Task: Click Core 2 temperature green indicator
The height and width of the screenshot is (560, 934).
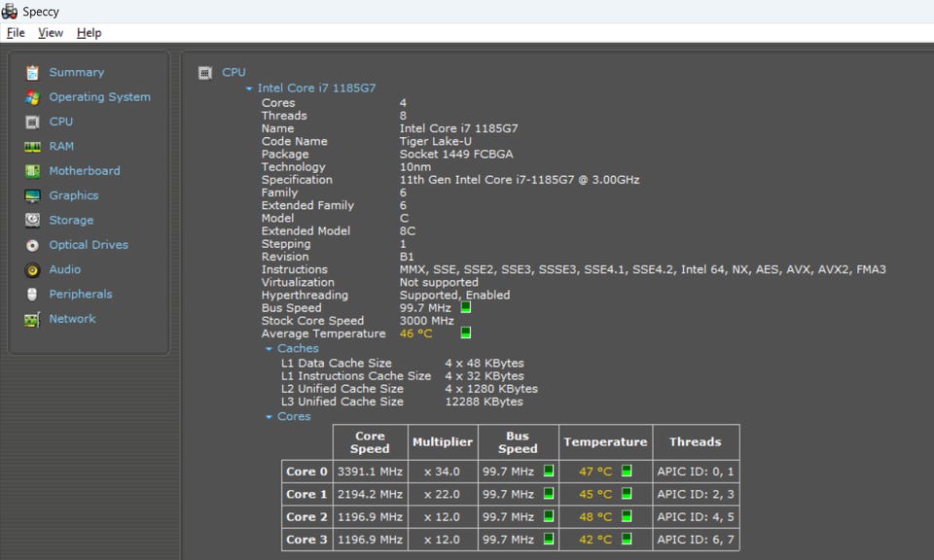Action: (627, 516)
